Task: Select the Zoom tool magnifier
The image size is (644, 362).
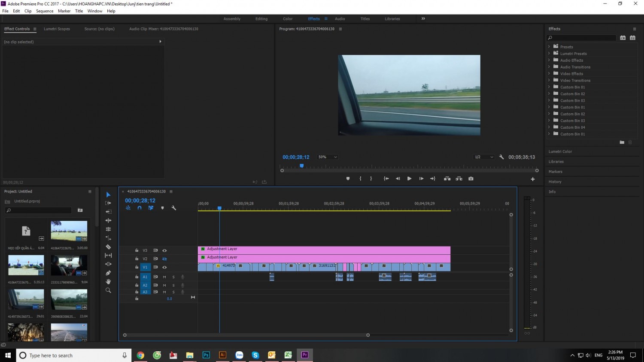Action: [x=108, y=290]
